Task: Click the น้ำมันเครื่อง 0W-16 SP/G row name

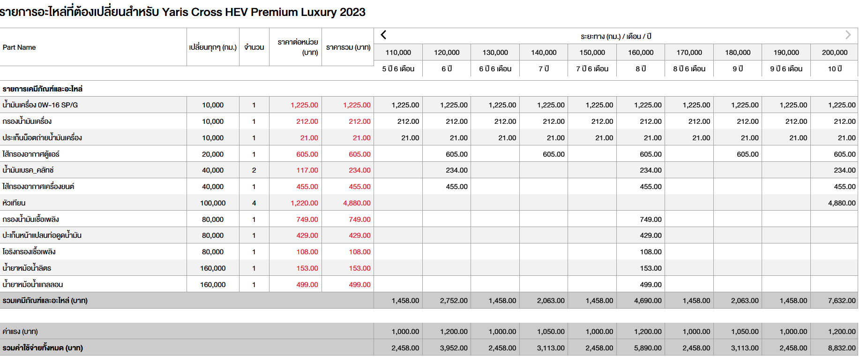Action: pyautogui.click(x=40, y=105)
